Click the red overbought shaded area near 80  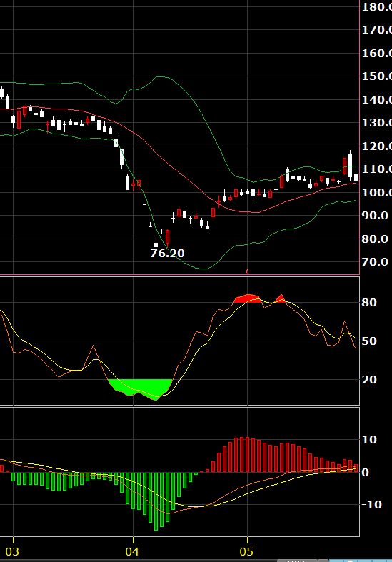pos(247,299)
